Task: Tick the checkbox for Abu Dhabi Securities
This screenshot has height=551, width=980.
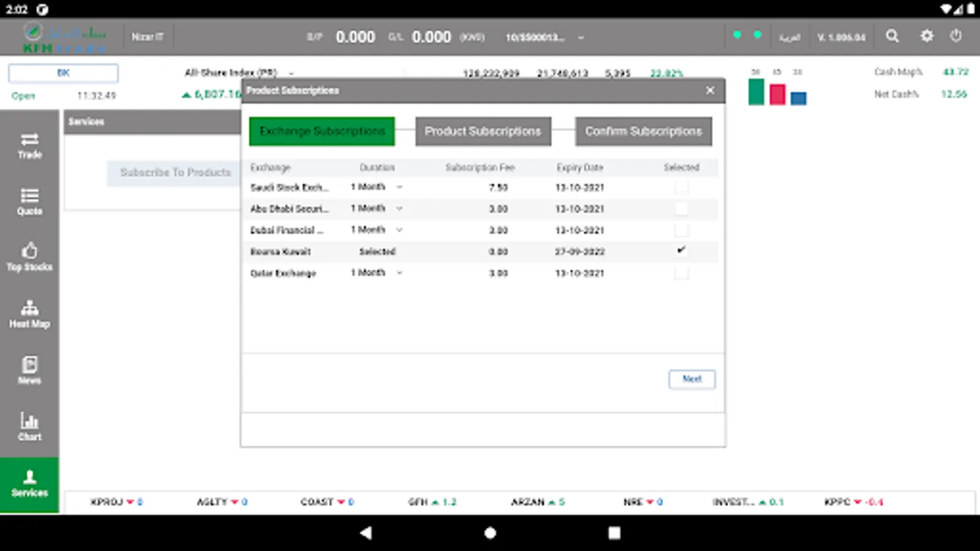Action: coord(681,209)
